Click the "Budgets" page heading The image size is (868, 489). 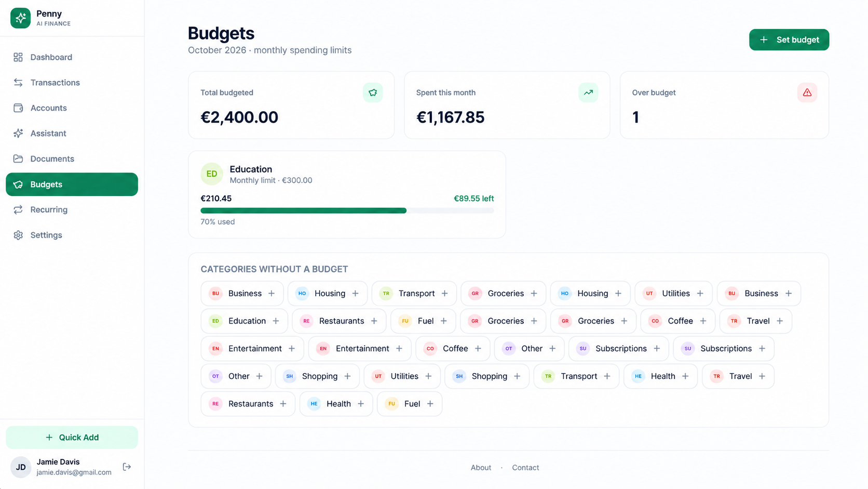point(221,33)
